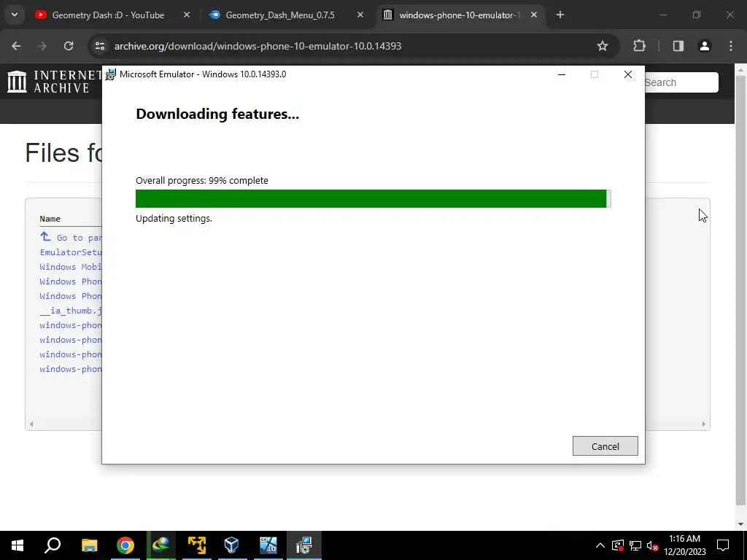
Task: Open the Windows Start menu
Action: [18, 545]
